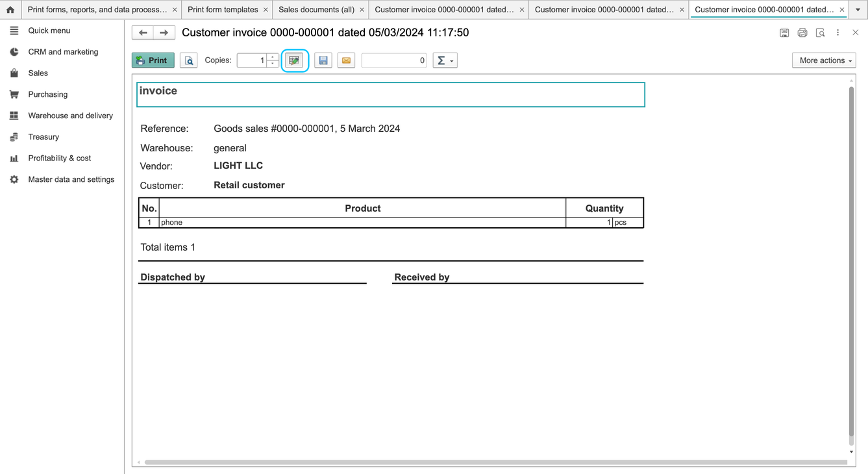The image size is (868, 474).
Task: Toggle the edit mode icon after Copies
Action: tap(295, 60)
